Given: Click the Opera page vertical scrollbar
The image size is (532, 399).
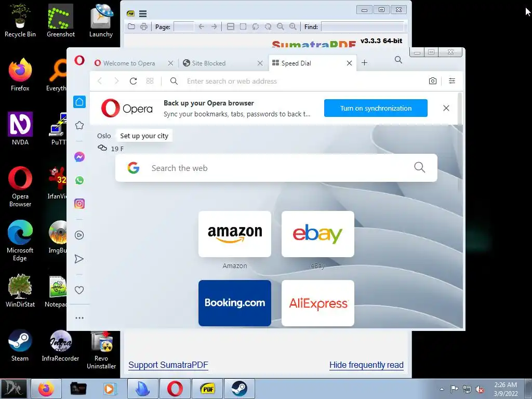Looking at the screenshot, I should pyautogui.click(x=460, y=142).
